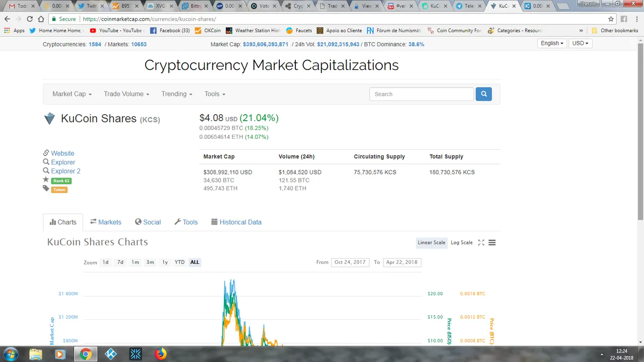Switch to the Historical Data tab

point(236,222)
